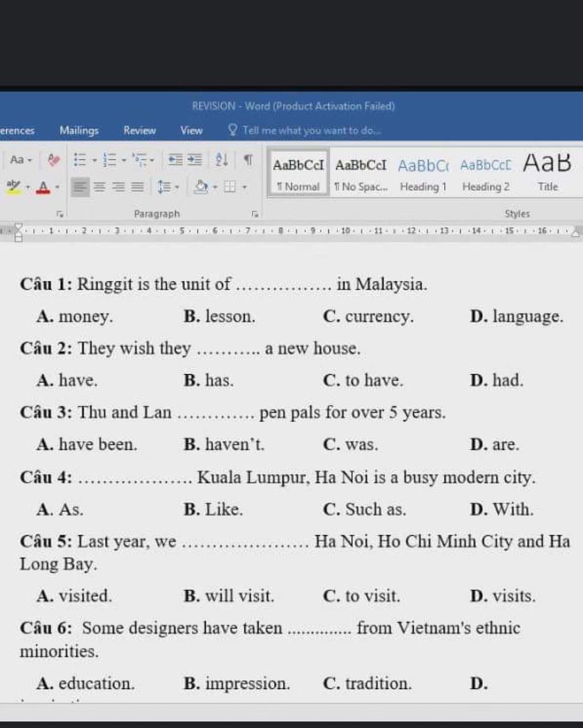
Task: Insert a numbered list
Action: 109,160
